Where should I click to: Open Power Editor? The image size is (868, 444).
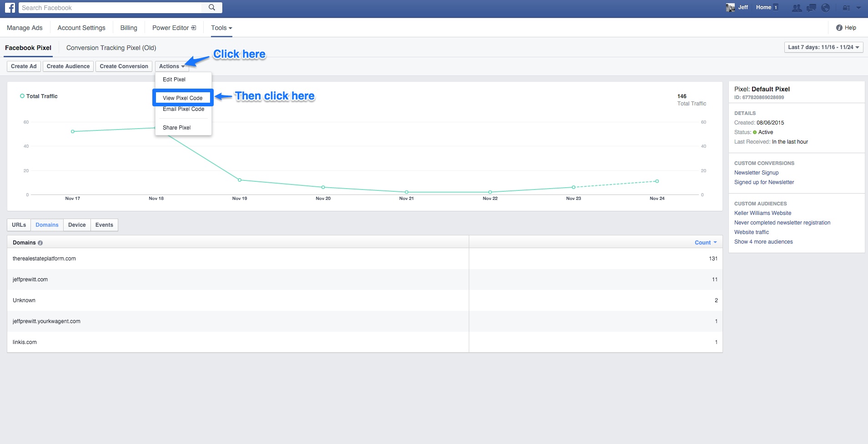click(174, 28)
